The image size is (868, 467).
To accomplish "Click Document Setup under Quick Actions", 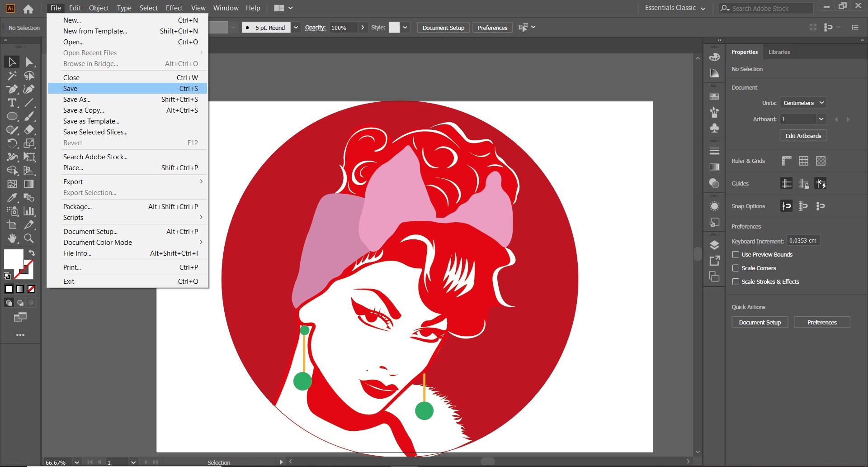I will [x=759, y=322].
